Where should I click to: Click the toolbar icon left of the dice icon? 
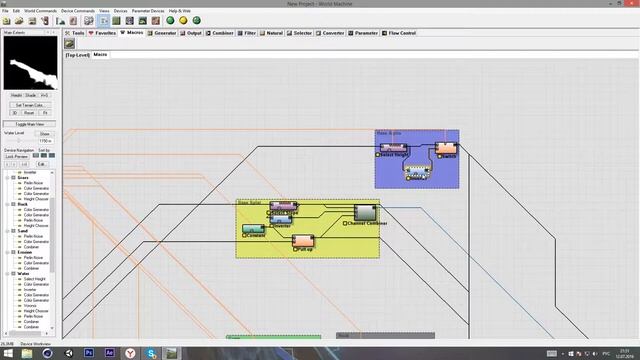[x=73, y=20]
